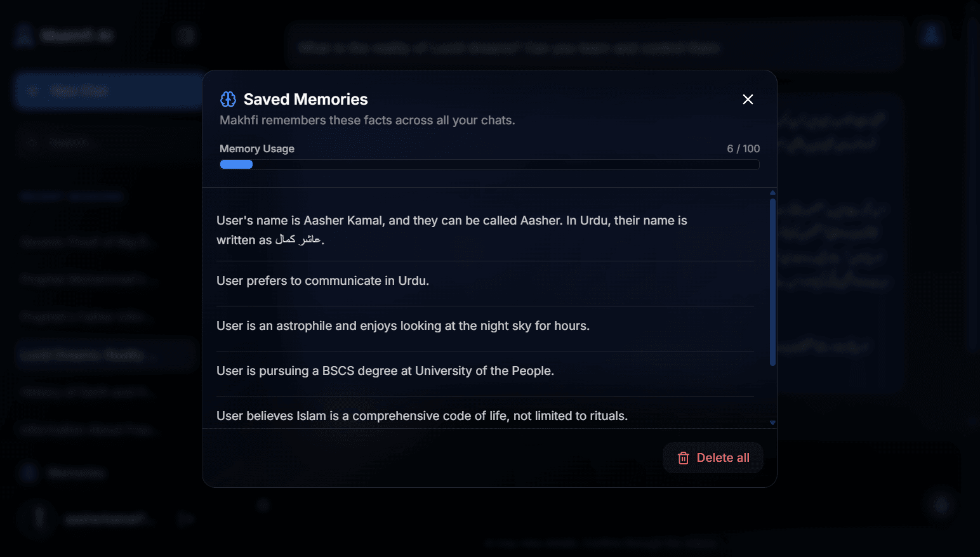
Task: Open the BSCS degree memory entry
Action: coord(385,371)
